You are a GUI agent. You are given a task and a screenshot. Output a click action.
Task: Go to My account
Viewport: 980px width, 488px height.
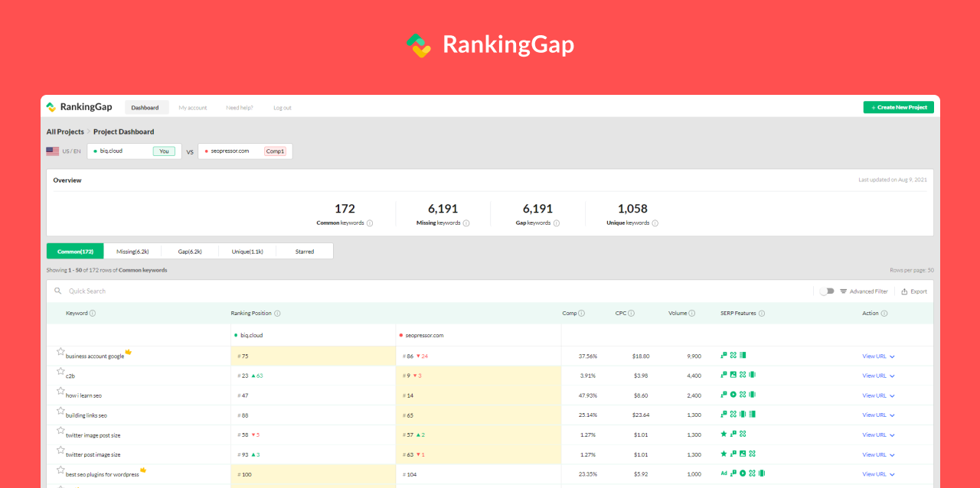click(x=193, y=108)
